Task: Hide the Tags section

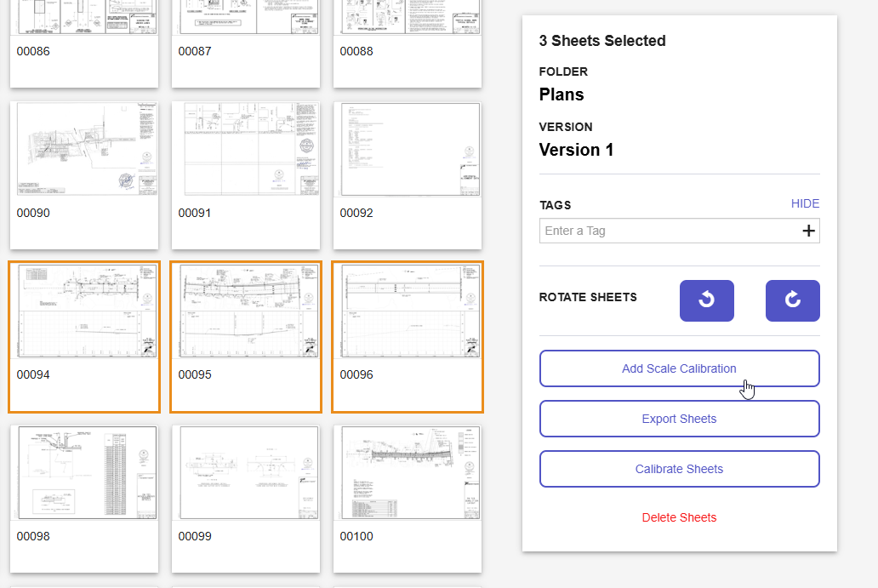Action: point(804,203)
